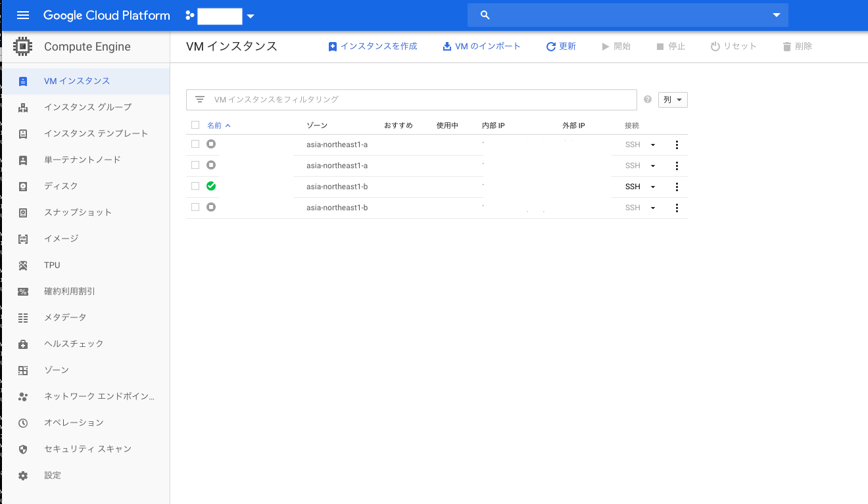Refresh the list with 更新
Image resolution: width=868 pixels, height=504 pixels.
[560, 46]
